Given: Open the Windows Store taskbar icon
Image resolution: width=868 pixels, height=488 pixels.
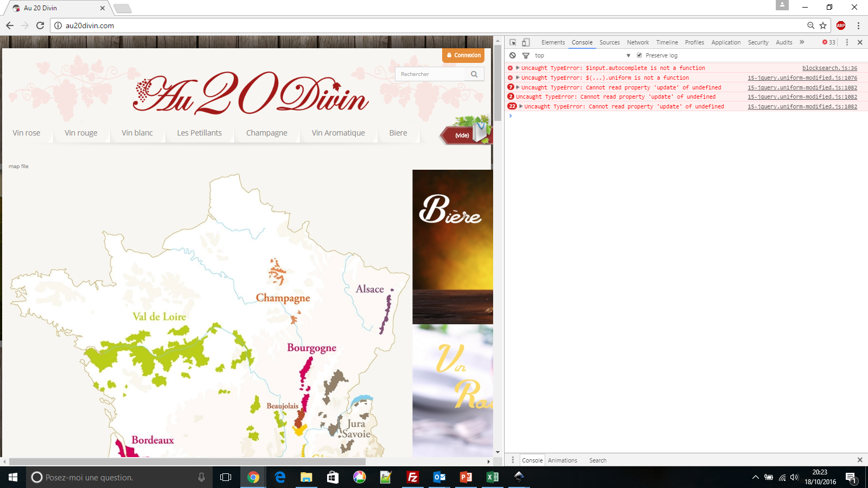Looking at the screenshot, I should pos(333,477).
